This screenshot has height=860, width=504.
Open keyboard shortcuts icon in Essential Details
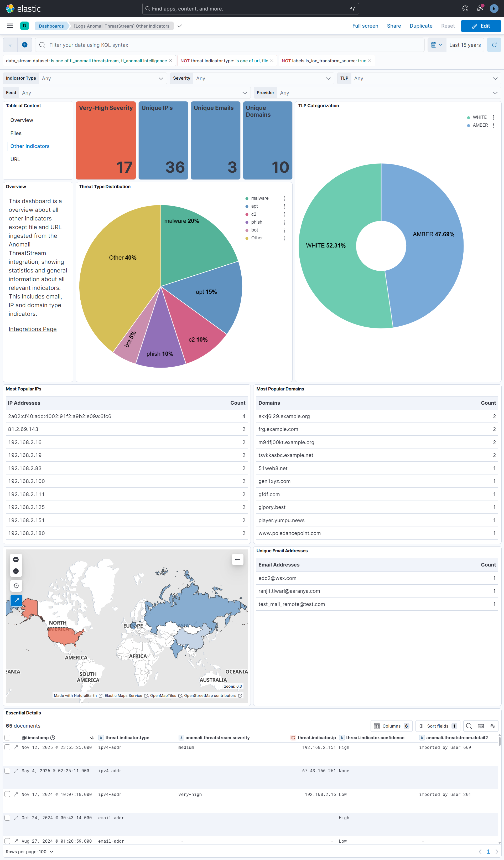(x=481, y=726)
